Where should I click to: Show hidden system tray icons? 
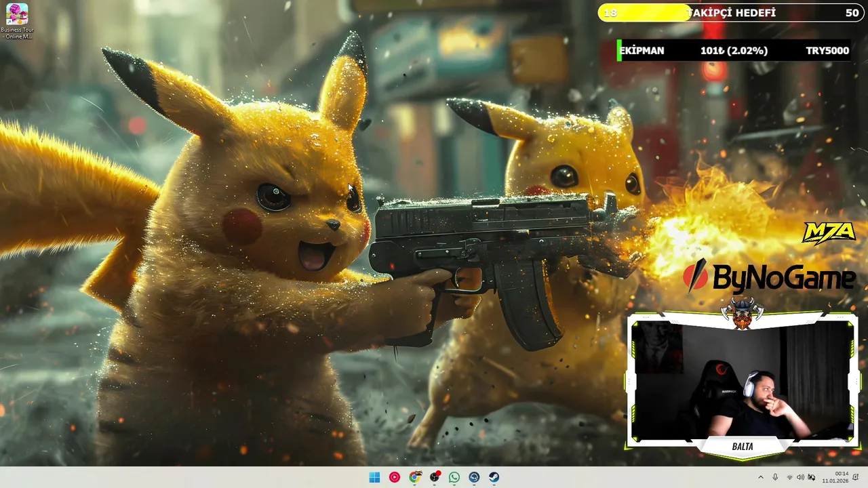pyautogui.click(x=760, y=477)
